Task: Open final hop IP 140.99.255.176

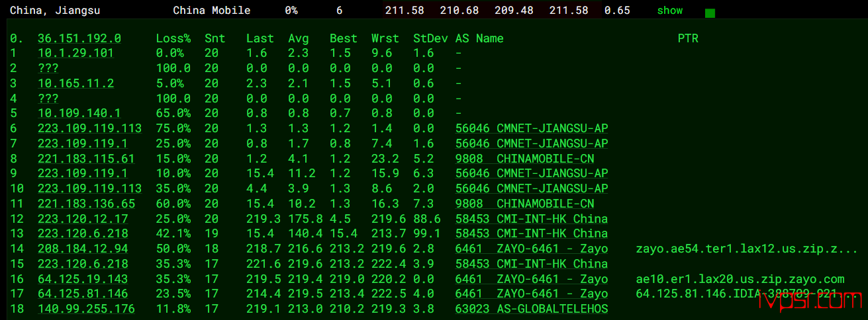Action: click(x=86, y=309)
